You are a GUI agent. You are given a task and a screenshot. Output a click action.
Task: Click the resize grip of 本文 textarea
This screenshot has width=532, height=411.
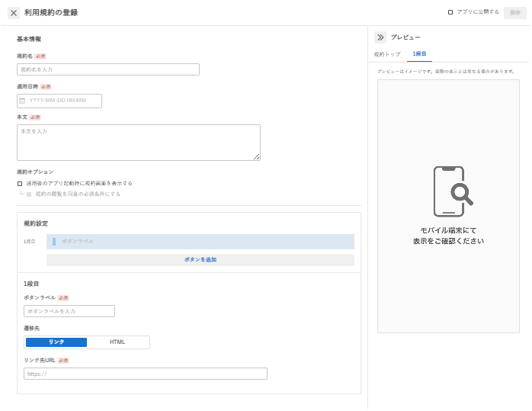(x=257, y=157)
